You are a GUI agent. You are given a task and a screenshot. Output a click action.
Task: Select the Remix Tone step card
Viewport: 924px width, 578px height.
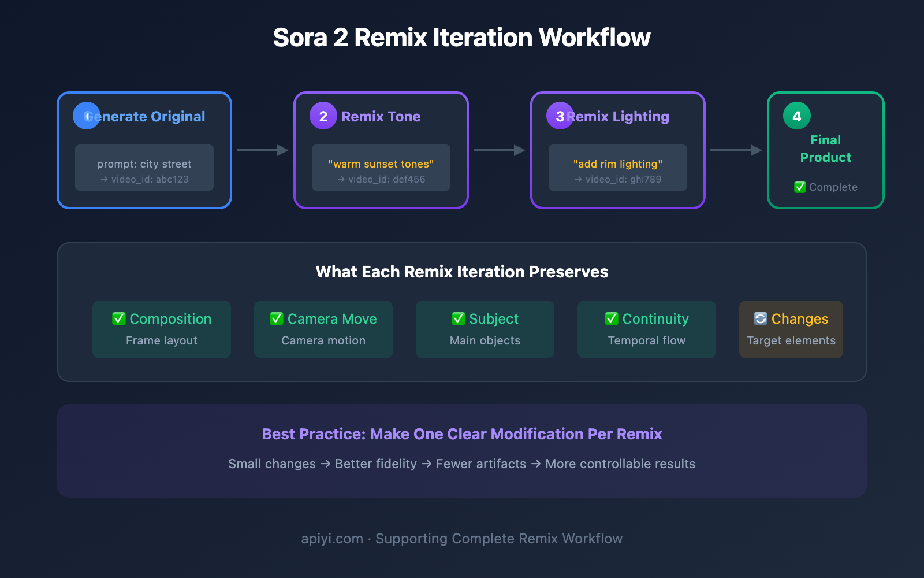381,150
